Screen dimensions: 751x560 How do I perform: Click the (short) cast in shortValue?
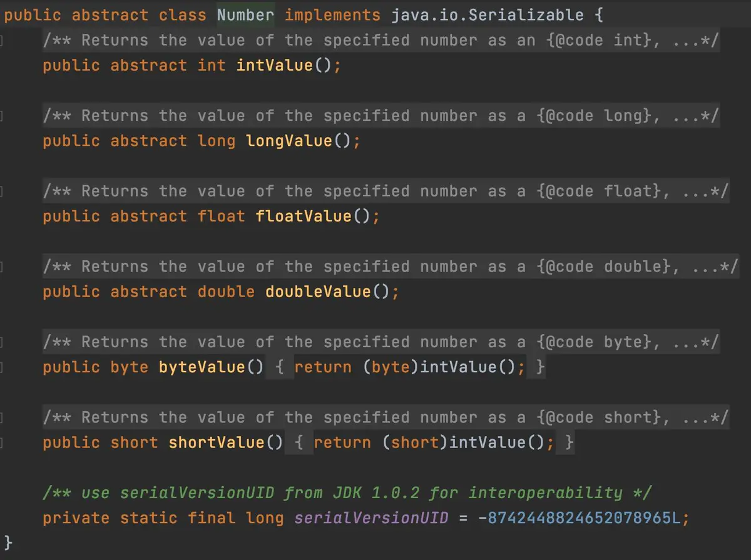click(415, 443)
